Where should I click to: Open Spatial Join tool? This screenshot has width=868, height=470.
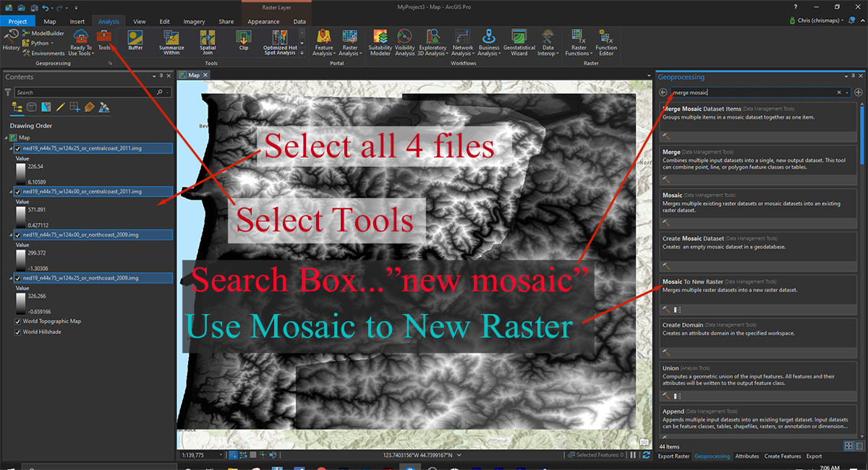pos(208,43)
